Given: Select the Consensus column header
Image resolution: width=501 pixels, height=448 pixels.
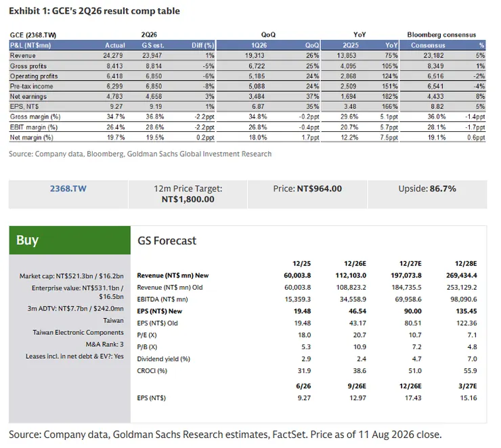Looking at the screenshot, I should [x=428, y=45].
